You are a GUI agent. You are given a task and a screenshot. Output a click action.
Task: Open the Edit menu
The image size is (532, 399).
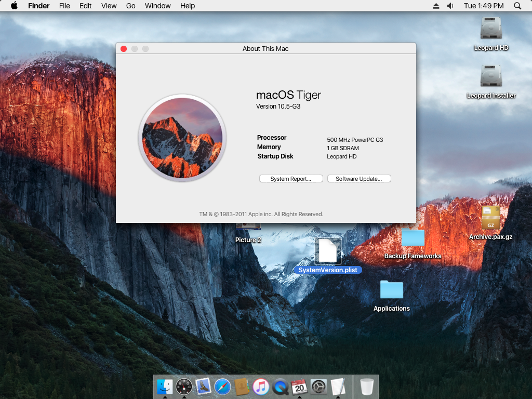click(86, 6)
